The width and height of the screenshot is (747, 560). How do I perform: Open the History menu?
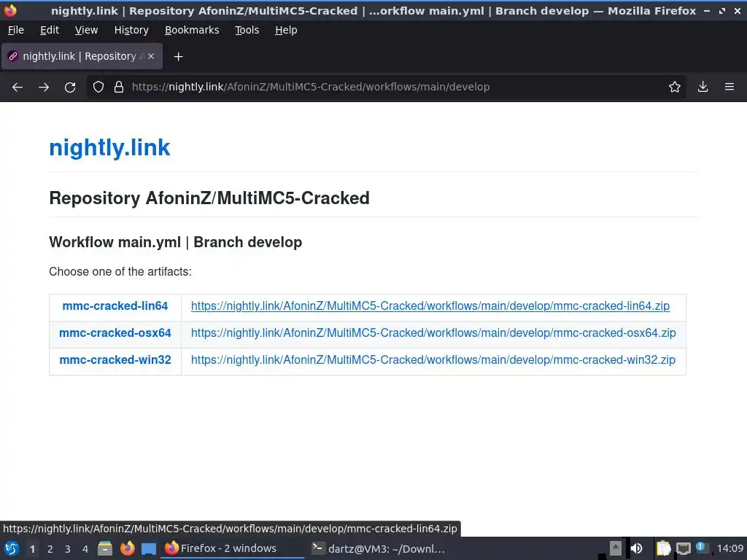131,30
